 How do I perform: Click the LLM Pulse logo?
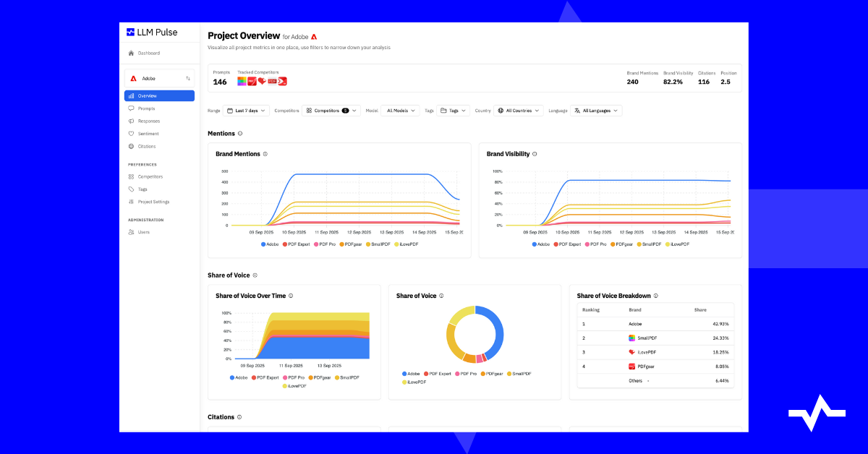click(152, 32)
